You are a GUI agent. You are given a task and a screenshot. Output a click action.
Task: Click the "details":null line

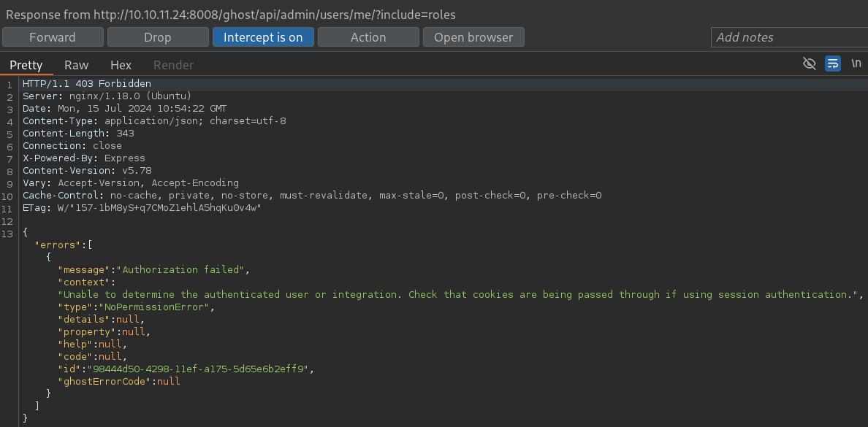(101, 319)
